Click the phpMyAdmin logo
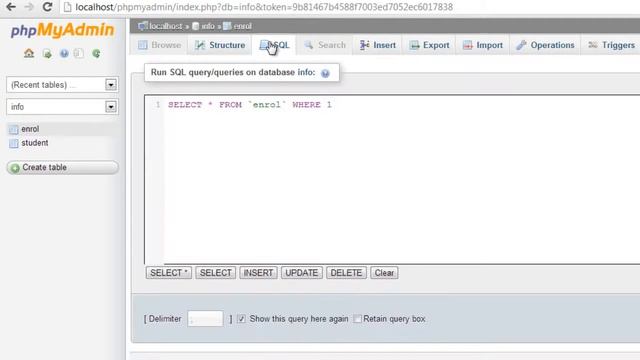640x360 pixels. pyautogui.click(x=62, y=30)
